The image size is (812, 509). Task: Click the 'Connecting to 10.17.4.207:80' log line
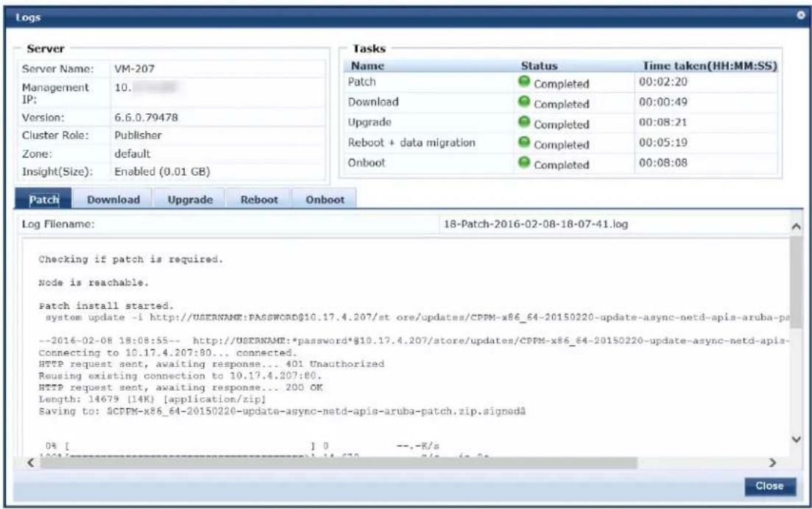pos(168,353)
